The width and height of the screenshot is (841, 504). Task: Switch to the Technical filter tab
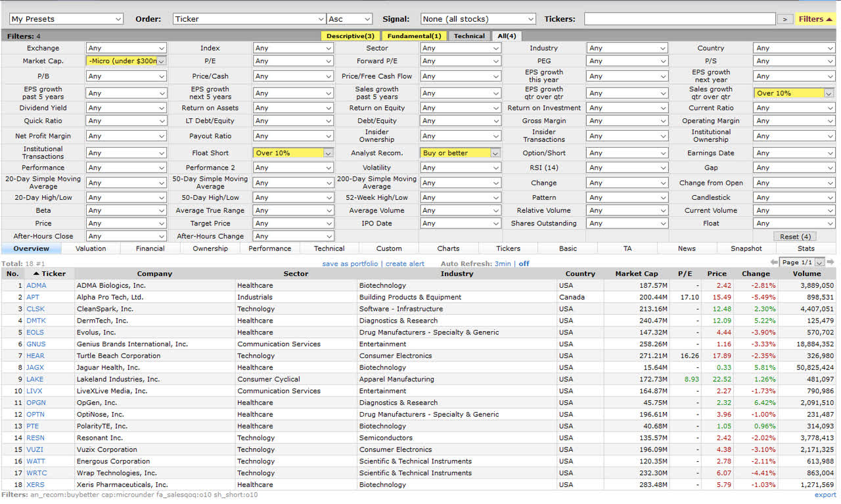click(469, 36)
